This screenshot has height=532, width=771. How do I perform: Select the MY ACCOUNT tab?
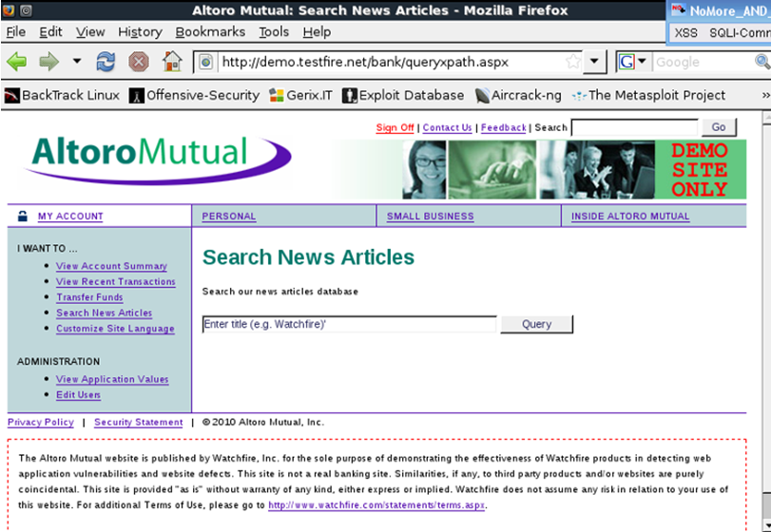pos(70,217)
